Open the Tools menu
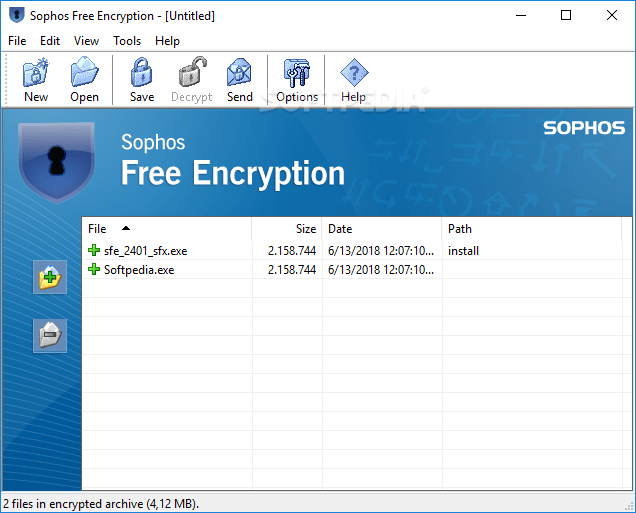The width and height of the screenshot is (636, 513). [127, 41]
